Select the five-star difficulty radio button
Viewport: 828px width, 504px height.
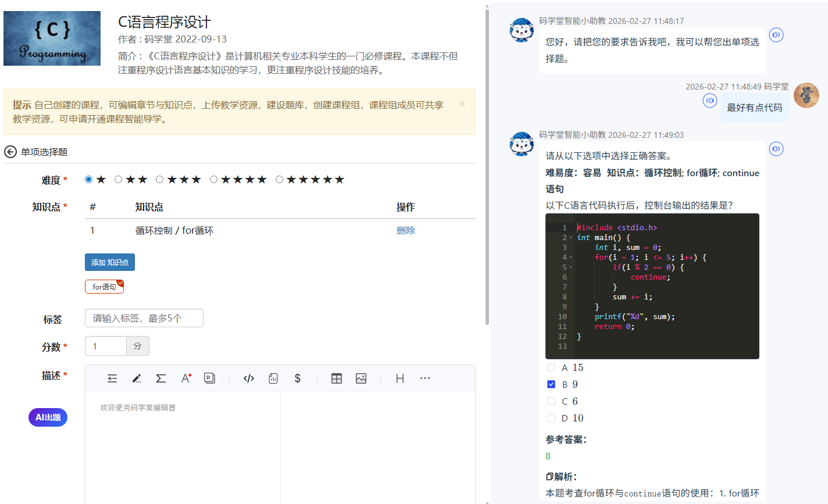click(280, 180)
